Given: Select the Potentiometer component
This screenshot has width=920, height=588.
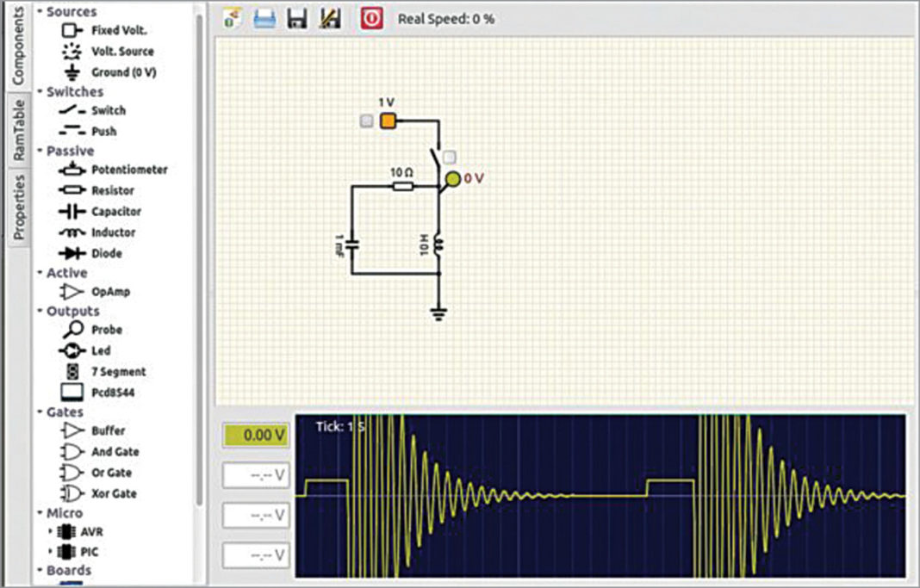Looking at the screenshot, I should coord(129,170).
